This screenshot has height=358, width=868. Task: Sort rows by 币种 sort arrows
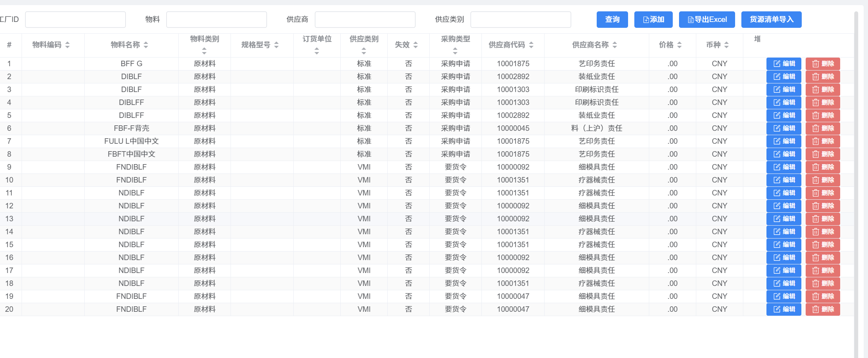(x=726, y=45)
